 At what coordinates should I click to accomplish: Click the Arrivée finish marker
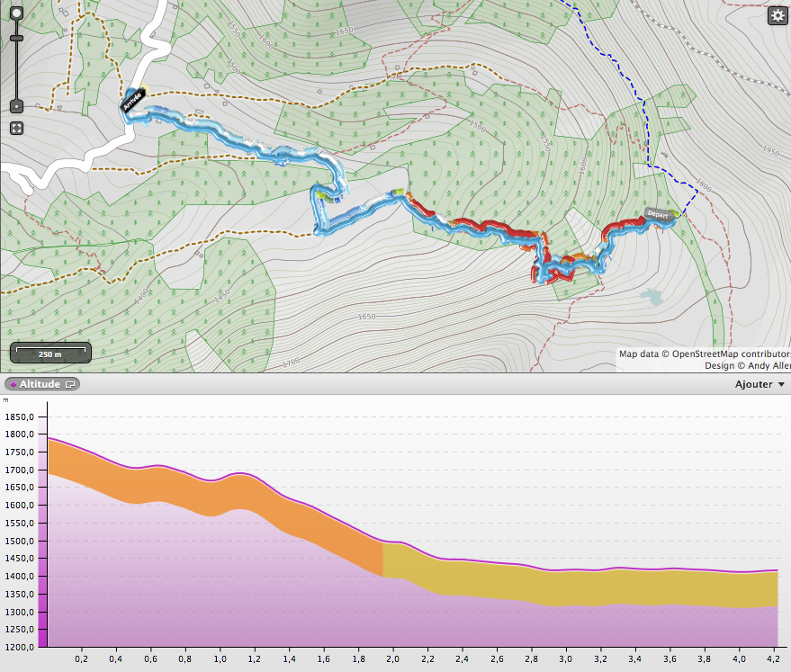pyautogui.click(x=133, y=100)
